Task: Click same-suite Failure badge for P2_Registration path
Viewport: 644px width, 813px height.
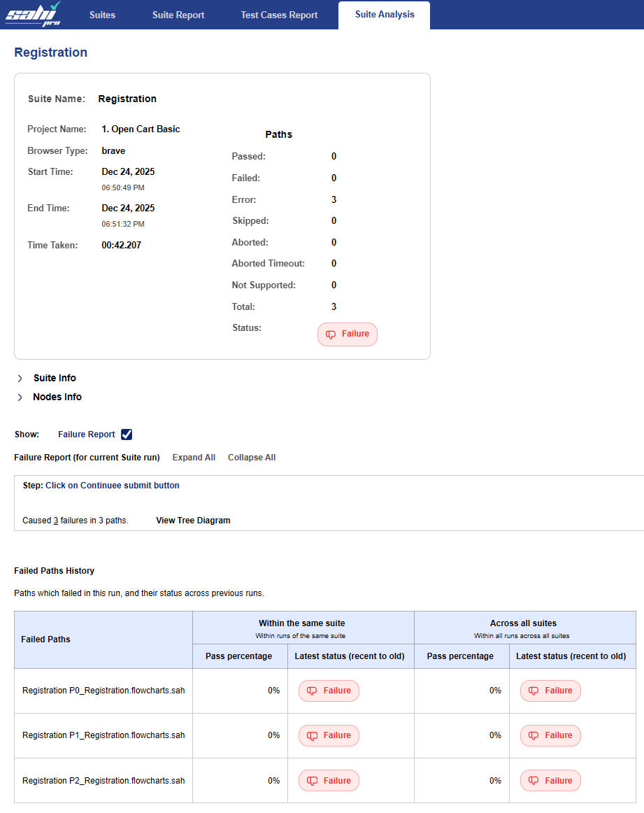Action: click(329, 781)
